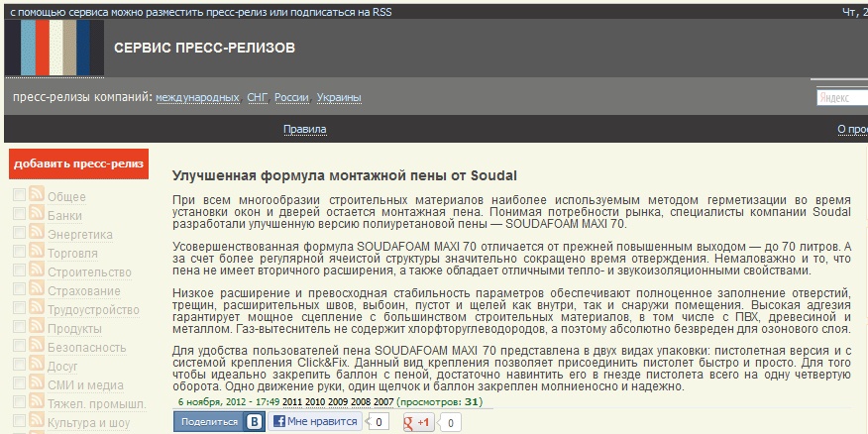Open RSS feed icon beside Страхование
The height and width of the screenshot is (434, 868).
37,288
